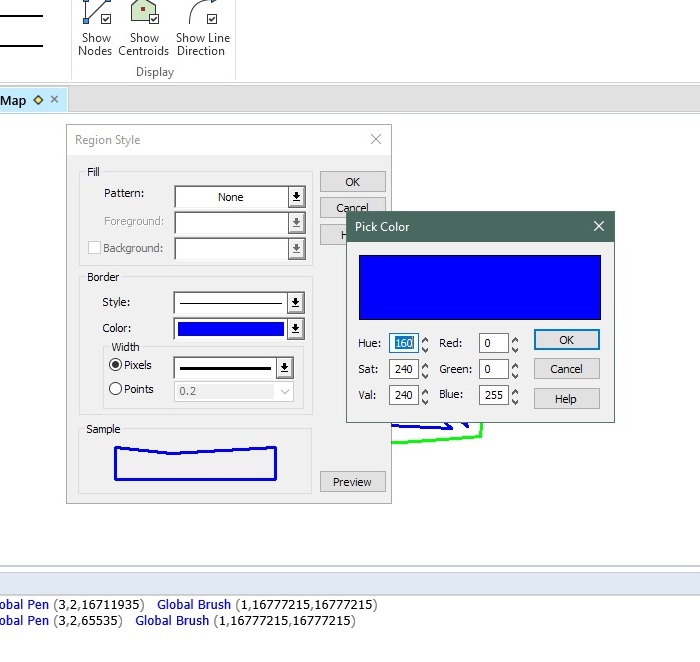The height and width of the screenshot is (662, 700).
Task: Close the Pick Color dialog
Action: [x=598, y=227]
